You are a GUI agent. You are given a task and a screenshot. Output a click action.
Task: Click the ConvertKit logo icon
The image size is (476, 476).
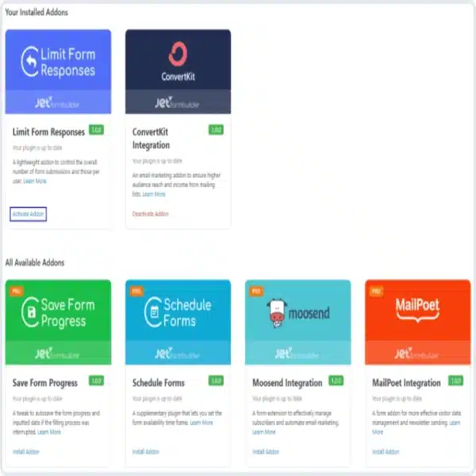[x=178, y=55]
